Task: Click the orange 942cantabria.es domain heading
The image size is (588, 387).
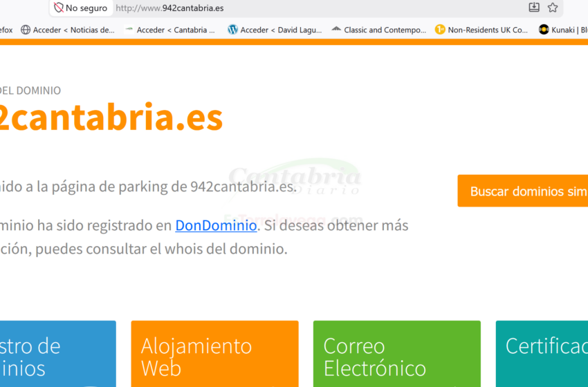Action: pos(111,117)
